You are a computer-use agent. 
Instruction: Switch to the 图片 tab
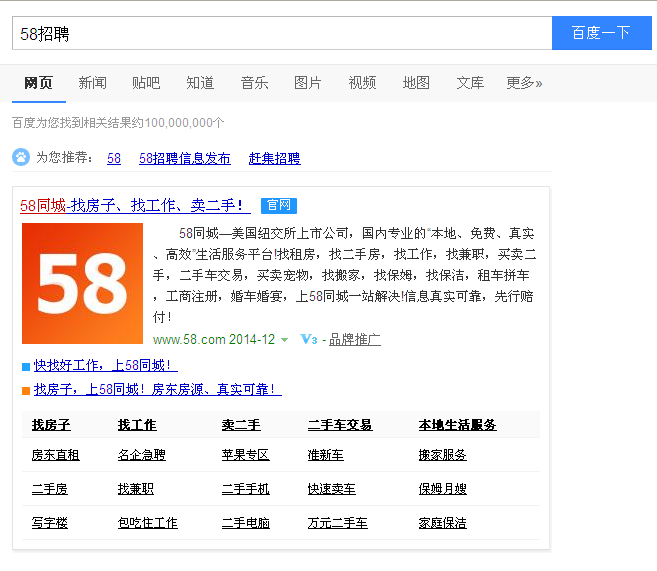click(x=308, y=83)
